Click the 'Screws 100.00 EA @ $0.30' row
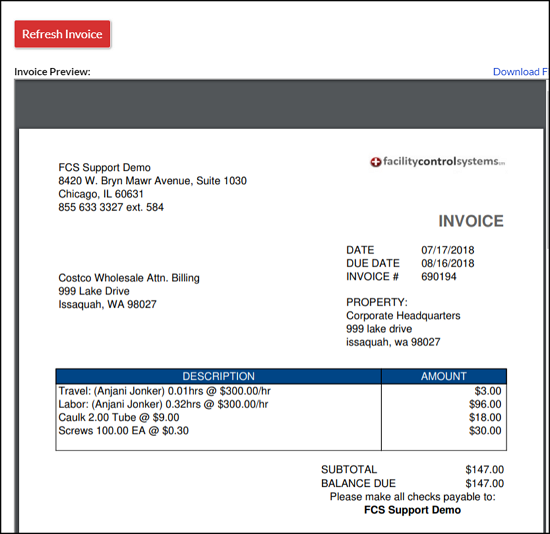550x534 pixels. coord(123,430)
